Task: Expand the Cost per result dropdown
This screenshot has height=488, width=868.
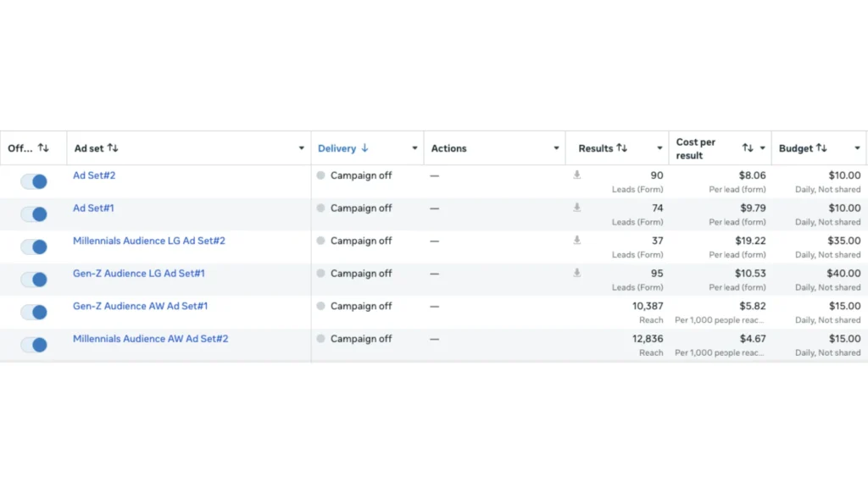Action: [762, 148]
